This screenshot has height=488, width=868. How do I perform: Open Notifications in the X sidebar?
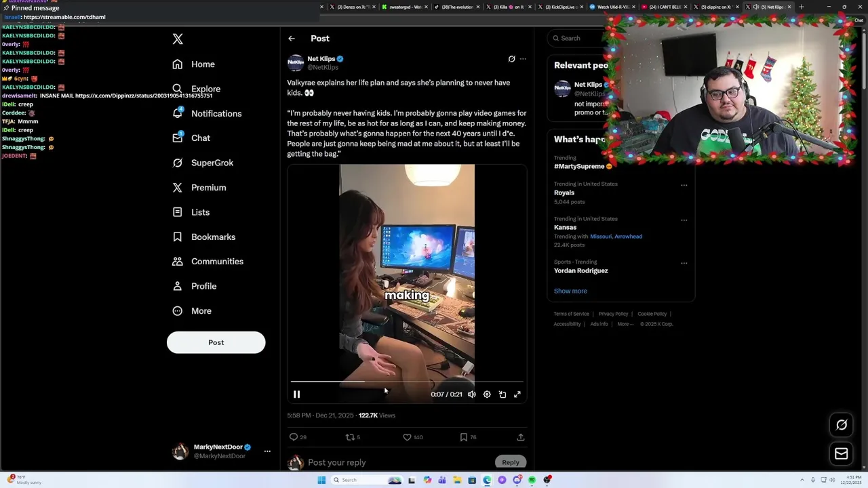pos(207,113)
